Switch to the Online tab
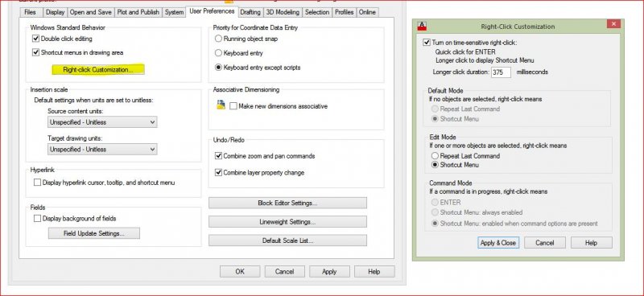This screenshot has width=644, height=296. (x=367, y=12)
